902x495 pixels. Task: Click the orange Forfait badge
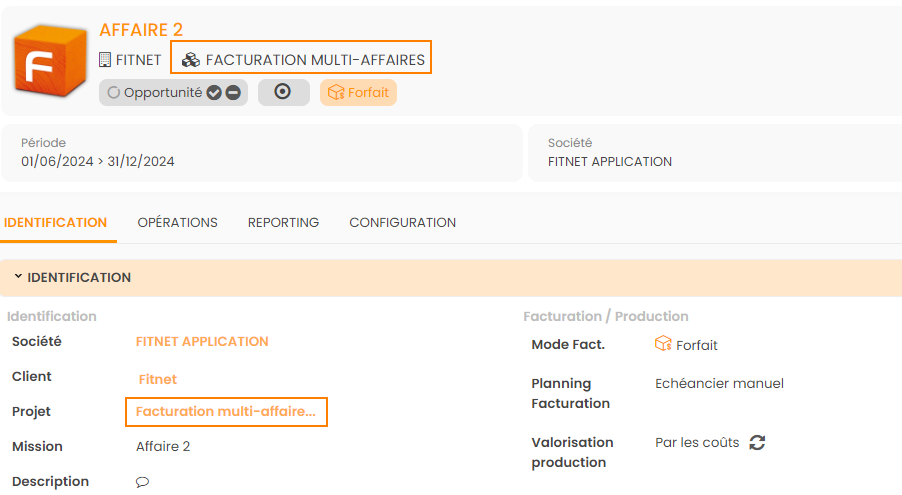358,93
